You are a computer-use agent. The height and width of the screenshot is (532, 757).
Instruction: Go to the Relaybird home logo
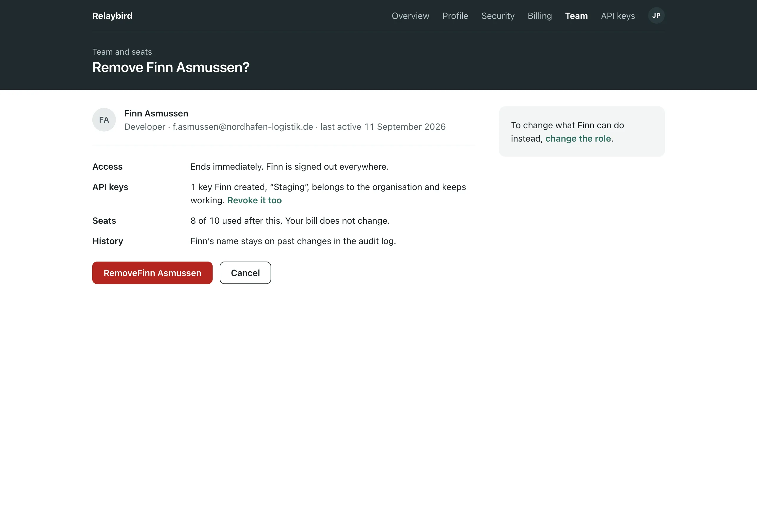pos(112,16)
